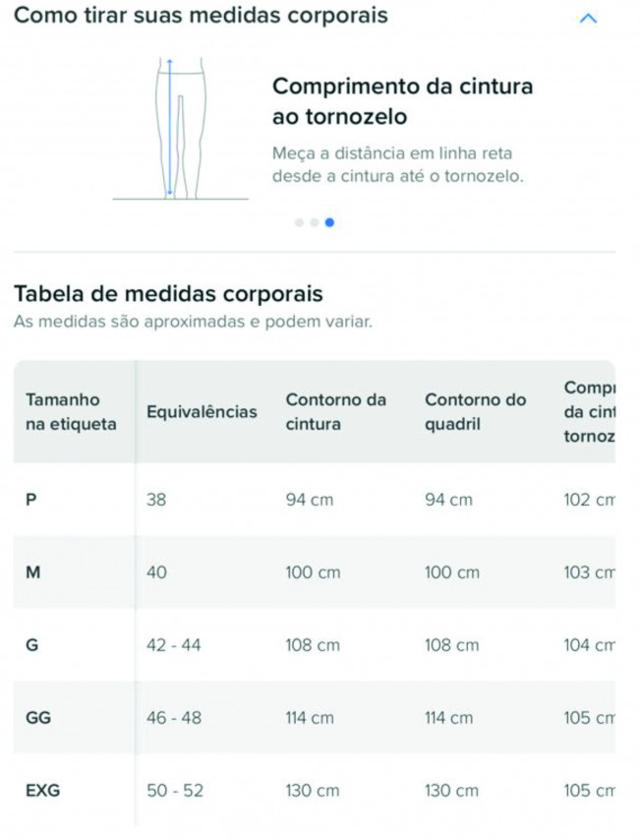Screen dimensions: 640x840
Task: Click the 'Contorno da cintura' column header
Action: [335, 412]
